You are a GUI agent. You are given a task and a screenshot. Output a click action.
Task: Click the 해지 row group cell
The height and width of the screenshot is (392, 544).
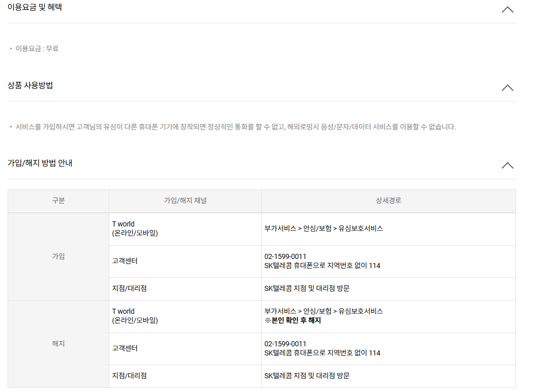[58, 343]
